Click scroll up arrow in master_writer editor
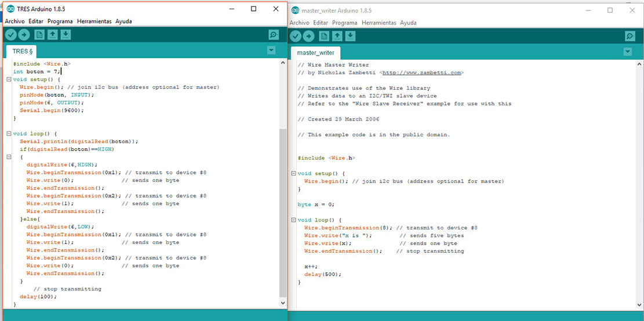 click(639, 64)
